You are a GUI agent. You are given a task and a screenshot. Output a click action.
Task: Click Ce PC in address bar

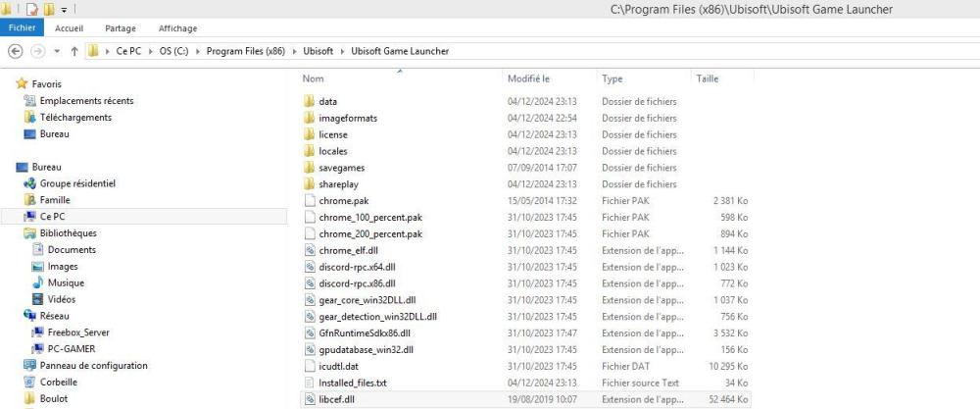[128, 51]
